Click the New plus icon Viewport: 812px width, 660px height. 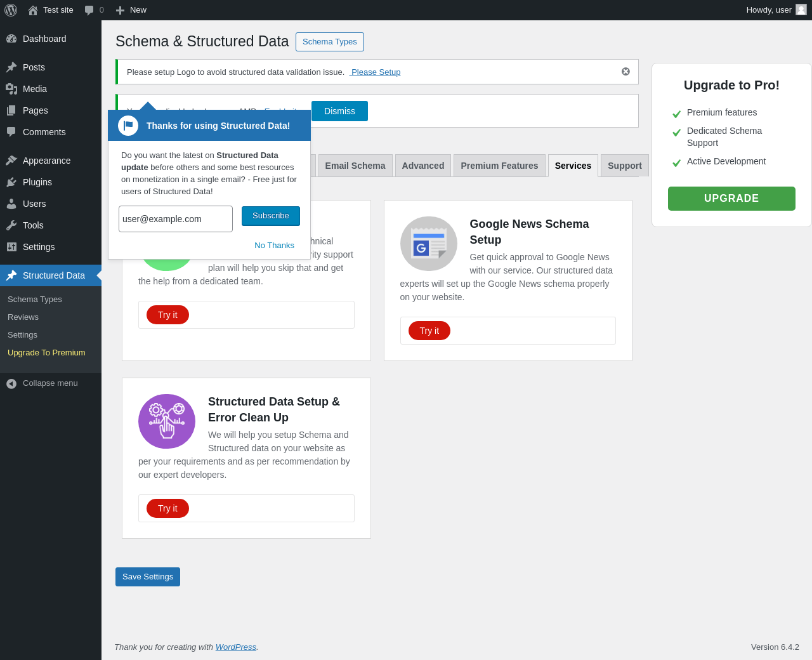click(120, 10)
